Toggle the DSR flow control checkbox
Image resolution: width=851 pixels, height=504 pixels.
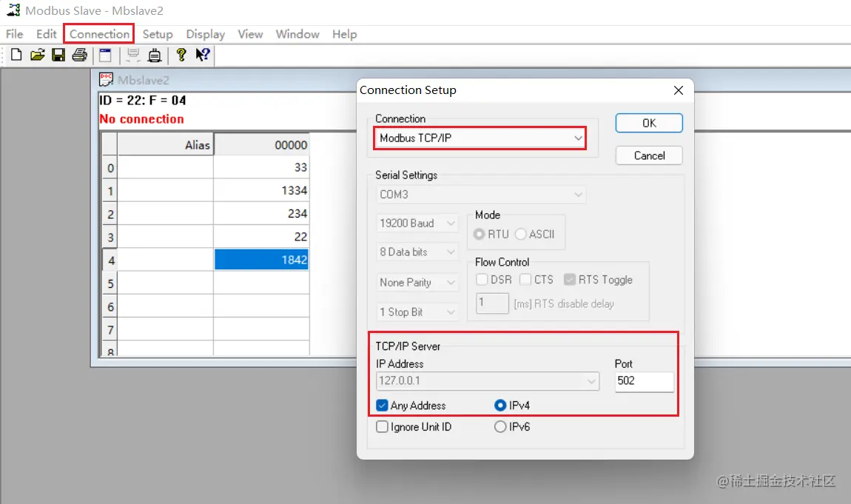pyautogui.click(x=482, y=280)
